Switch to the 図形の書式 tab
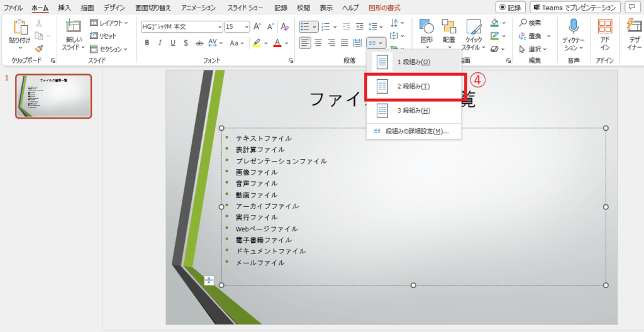The height and width of the screenshot is (332, 644). (x=384, y=8)
